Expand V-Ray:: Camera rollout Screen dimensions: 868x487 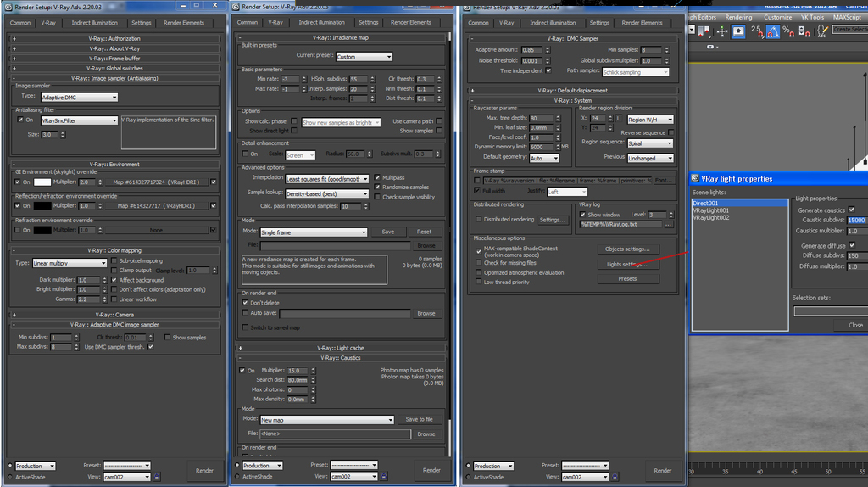click(x=115, y=315)
